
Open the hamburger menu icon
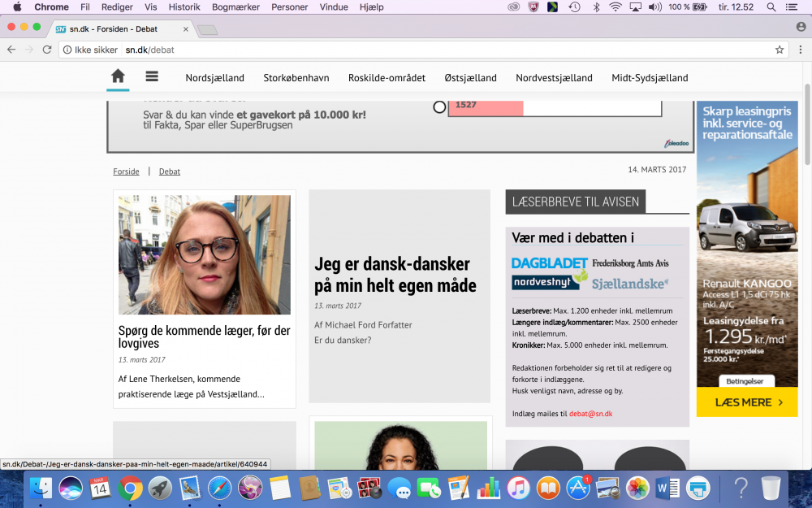[152, 76]
